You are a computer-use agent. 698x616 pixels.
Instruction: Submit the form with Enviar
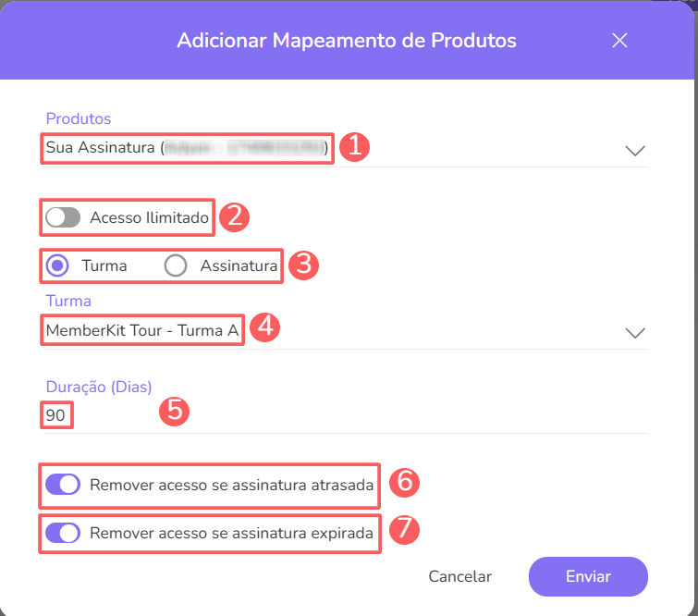click(588, 576)
